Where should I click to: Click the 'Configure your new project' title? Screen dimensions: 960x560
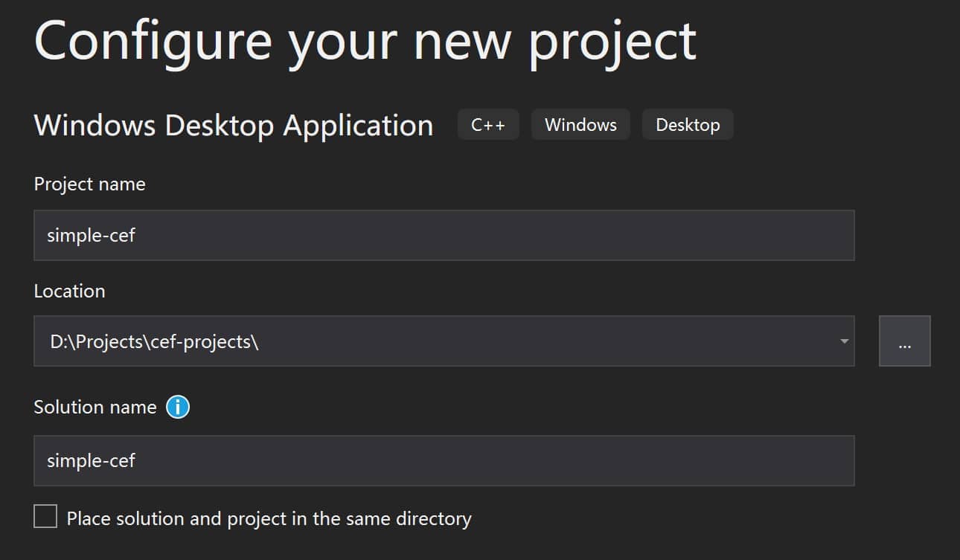pos(365,41)
